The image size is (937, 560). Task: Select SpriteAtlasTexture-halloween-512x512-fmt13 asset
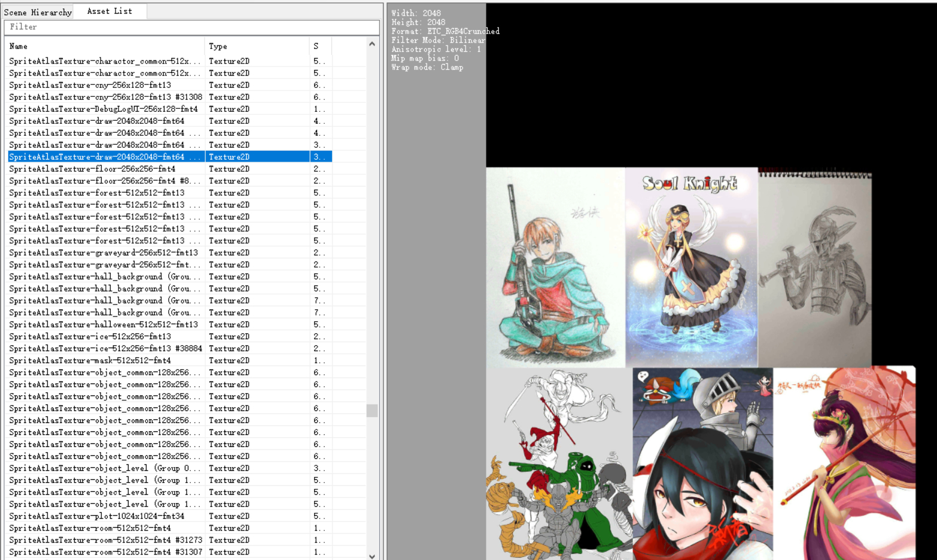coord(170,324)
